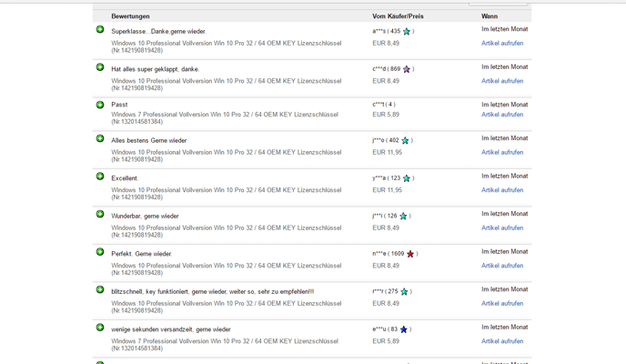Click the 'Bewertungen' column header
626x364 pixels.
click(131, 16)
